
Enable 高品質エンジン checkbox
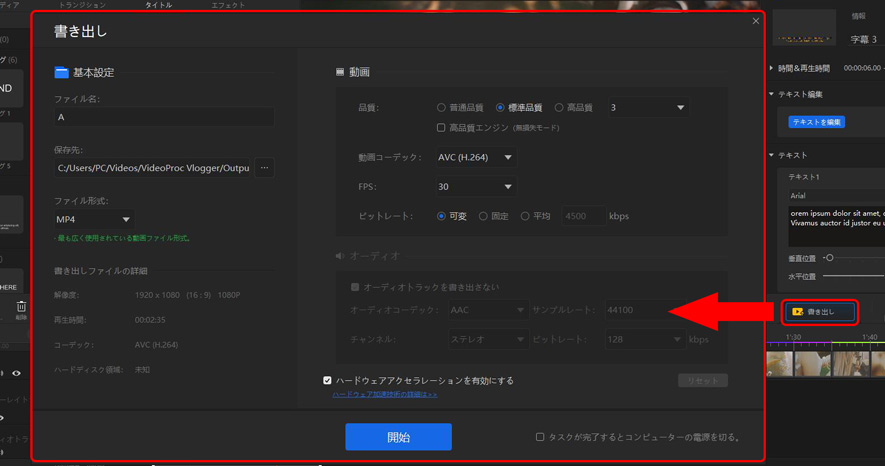[441, 128]
